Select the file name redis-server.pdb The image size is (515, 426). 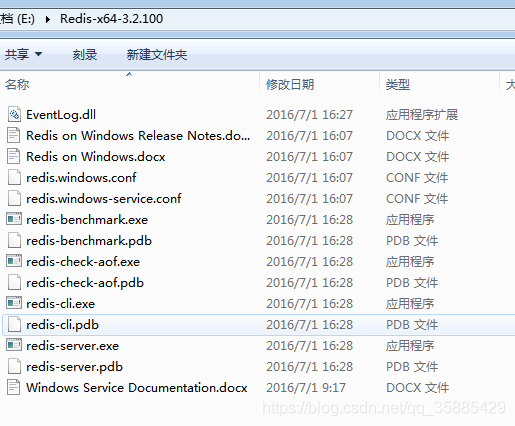click(75, 367)
